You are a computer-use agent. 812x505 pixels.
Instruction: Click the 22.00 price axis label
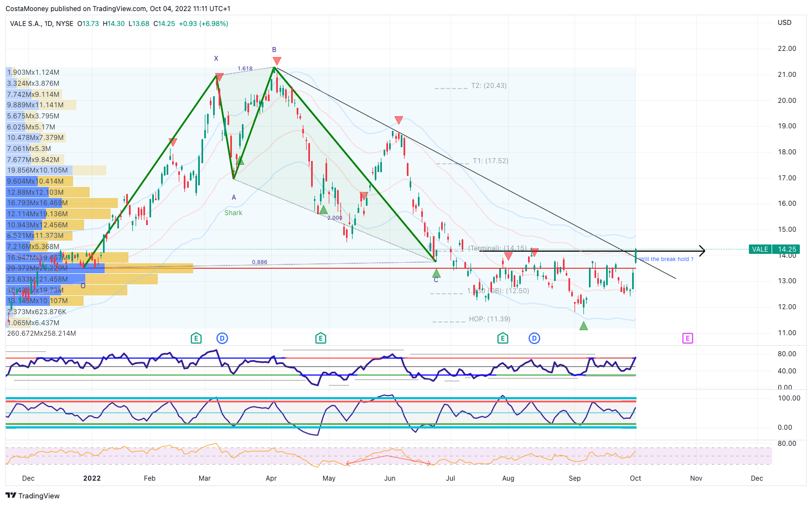click(x=787, y=49)
